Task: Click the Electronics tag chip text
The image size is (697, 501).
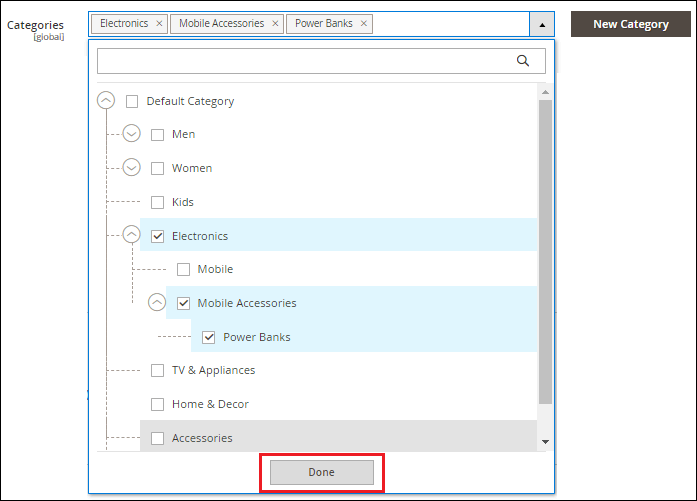Action: 124,23
